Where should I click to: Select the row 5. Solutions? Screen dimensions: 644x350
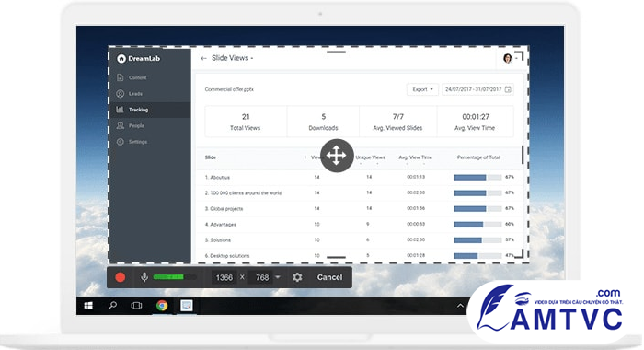(360, 239)
